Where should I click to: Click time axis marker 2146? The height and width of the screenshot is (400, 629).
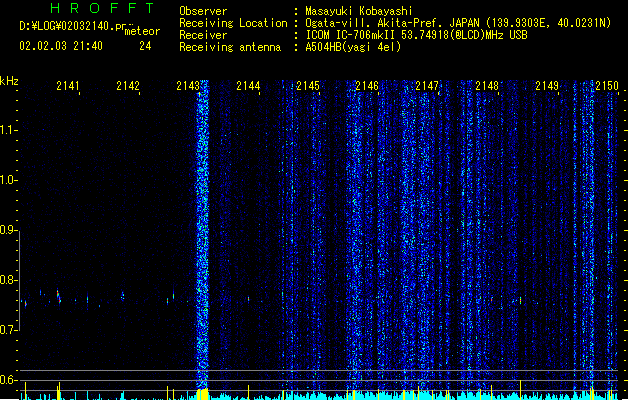(367, 86)
